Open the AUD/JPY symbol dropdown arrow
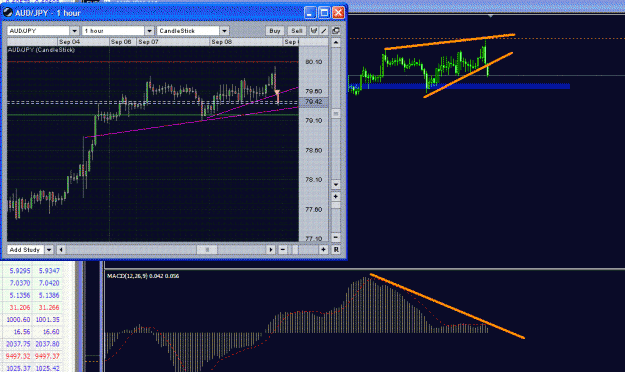The image size is (625, 372). (x=75, y=31)
